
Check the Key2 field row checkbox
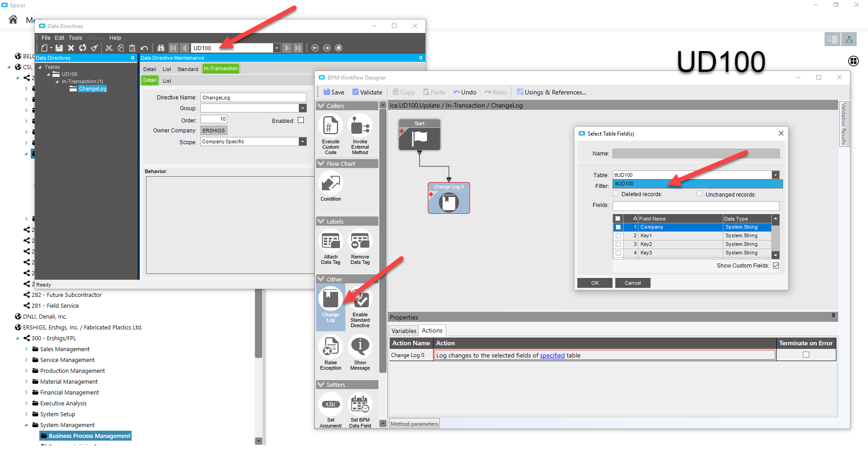click(x=618, y=244)
